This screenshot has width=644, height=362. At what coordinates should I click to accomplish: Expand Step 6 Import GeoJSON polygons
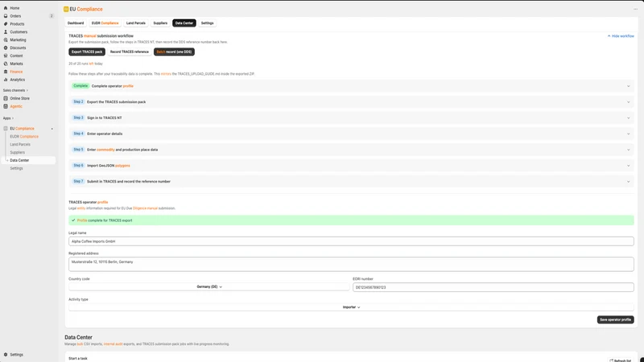pyautogui.click(x=351, y=166)
